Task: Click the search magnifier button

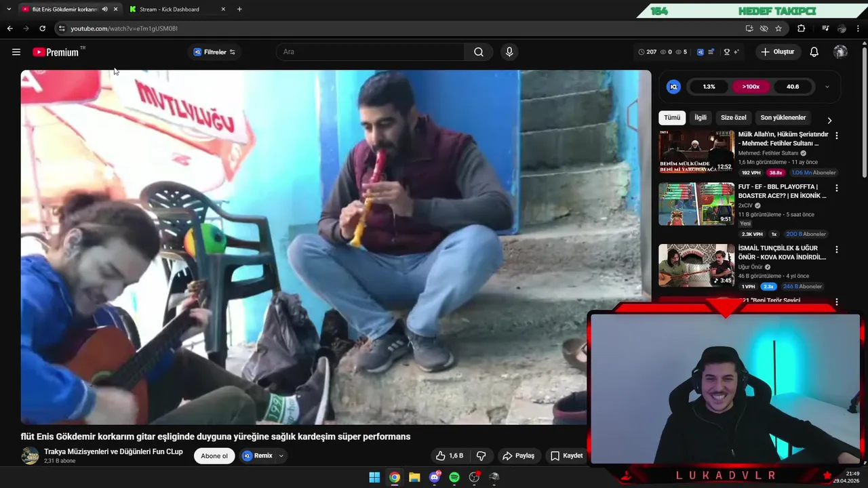Action: pos(479,52)
